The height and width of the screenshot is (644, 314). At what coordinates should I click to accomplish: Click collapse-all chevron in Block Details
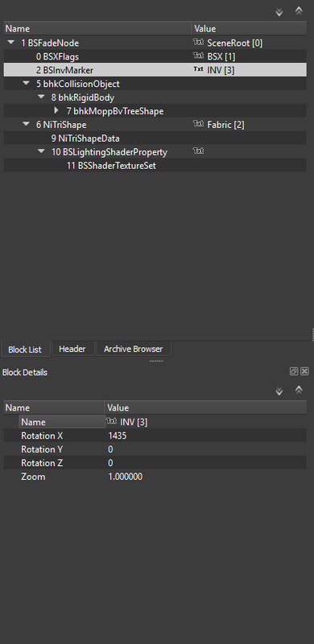click(299, 390)
